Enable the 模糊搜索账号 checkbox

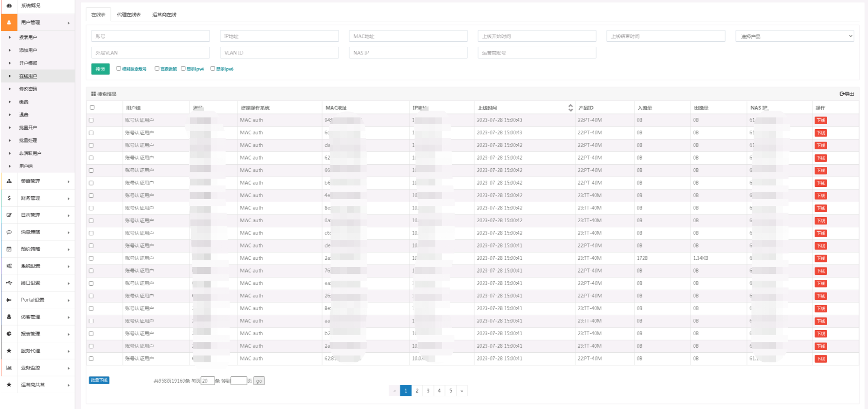(118, 68)
